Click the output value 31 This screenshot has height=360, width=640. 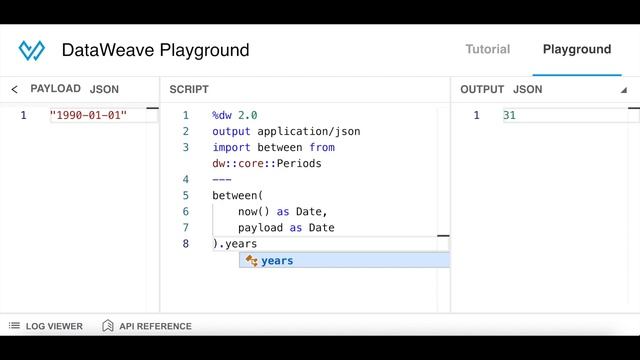click(x=509, y=115)
